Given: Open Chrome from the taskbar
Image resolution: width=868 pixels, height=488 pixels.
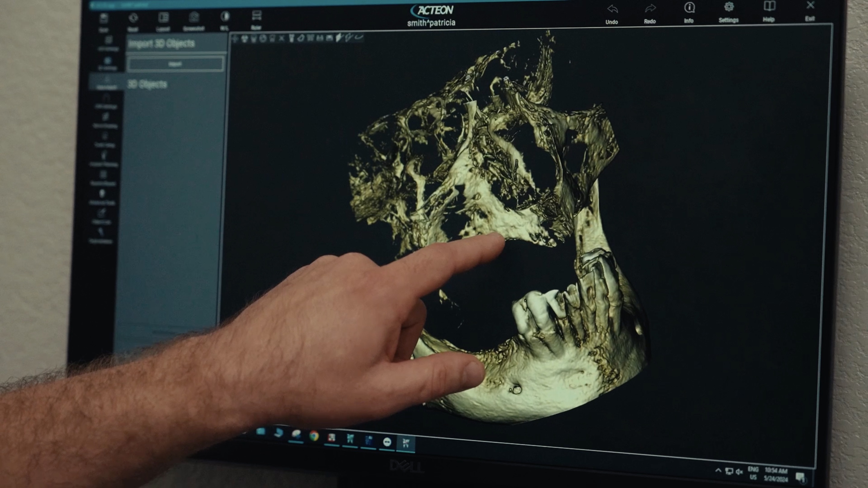Looking at the screenshot, I should tap(314, 436).
